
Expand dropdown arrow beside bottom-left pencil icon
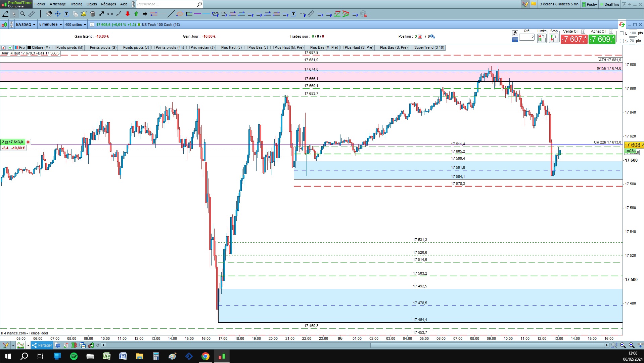coord(13,345)
